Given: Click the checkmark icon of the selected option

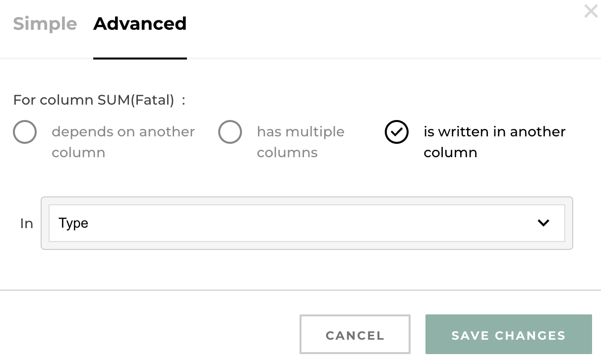Looking at the screenshot, I should [x=397, y=132].
